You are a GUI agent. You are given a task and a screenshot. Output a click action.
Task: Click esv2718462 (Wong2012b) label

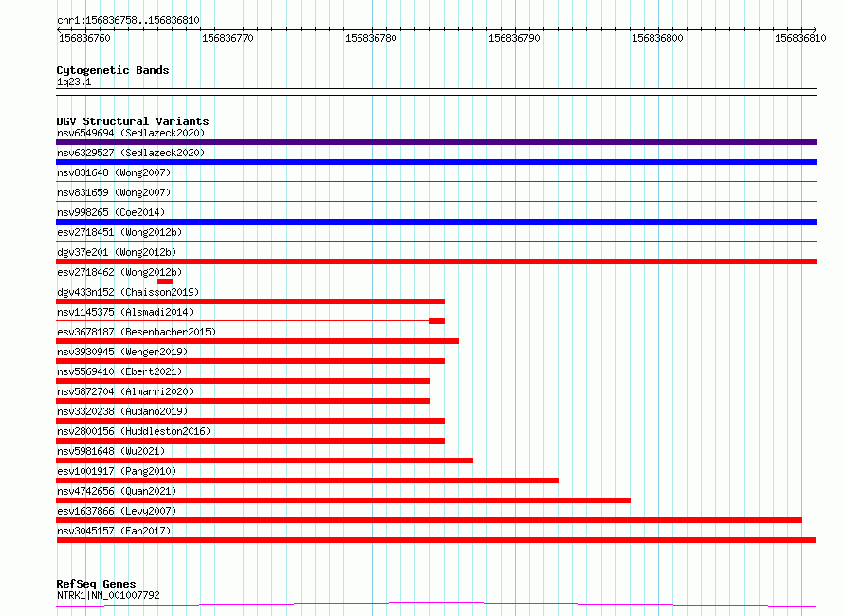(x=119, y=272)
